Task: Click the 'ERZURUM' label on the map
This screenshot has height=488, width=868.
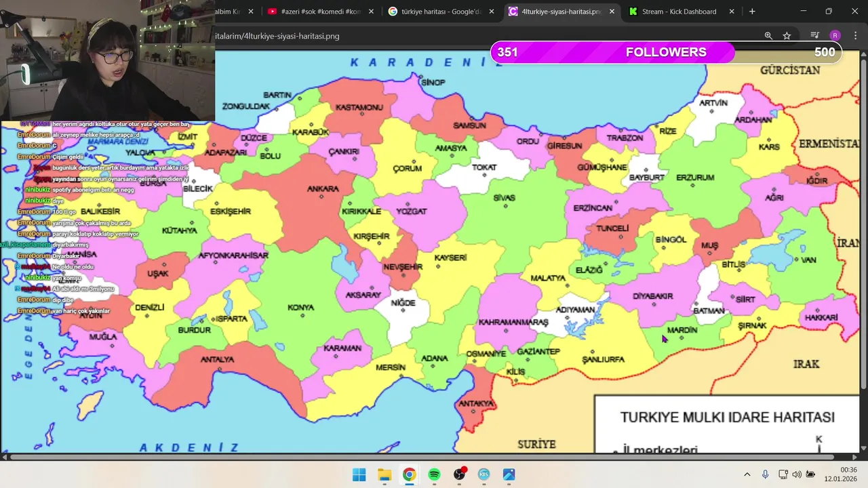Action: [x=695, y=178]
